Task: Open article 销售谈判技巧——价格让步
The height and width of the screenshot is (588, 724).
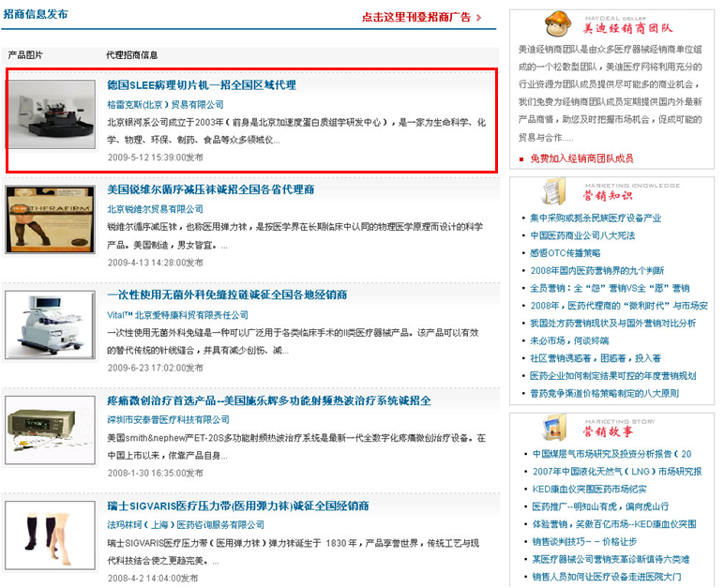Action: click(584, 542)
